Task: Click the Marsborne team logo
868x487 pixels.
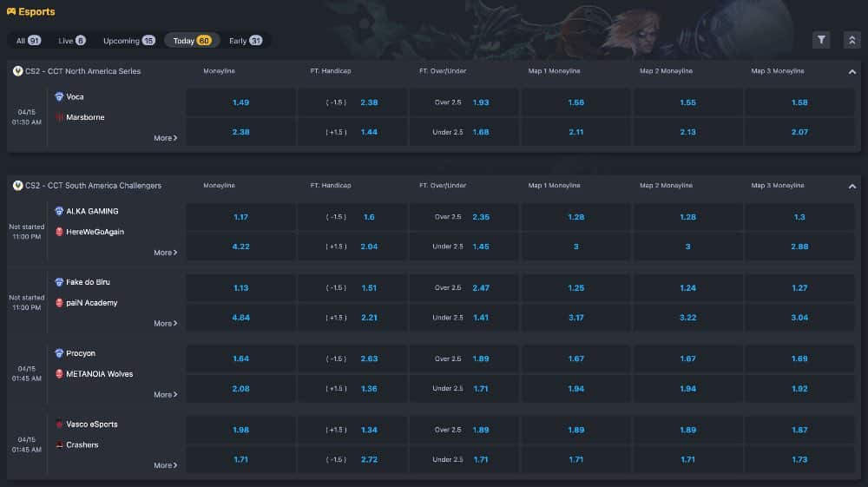Action: pyautogui.click(x=59, y=117)
